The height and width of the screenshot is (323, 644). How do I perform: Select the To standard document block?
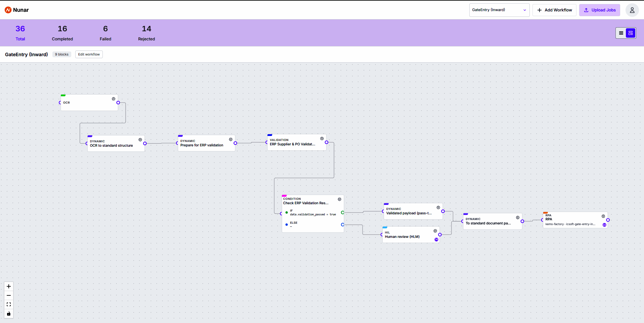(x=492, y=221)
